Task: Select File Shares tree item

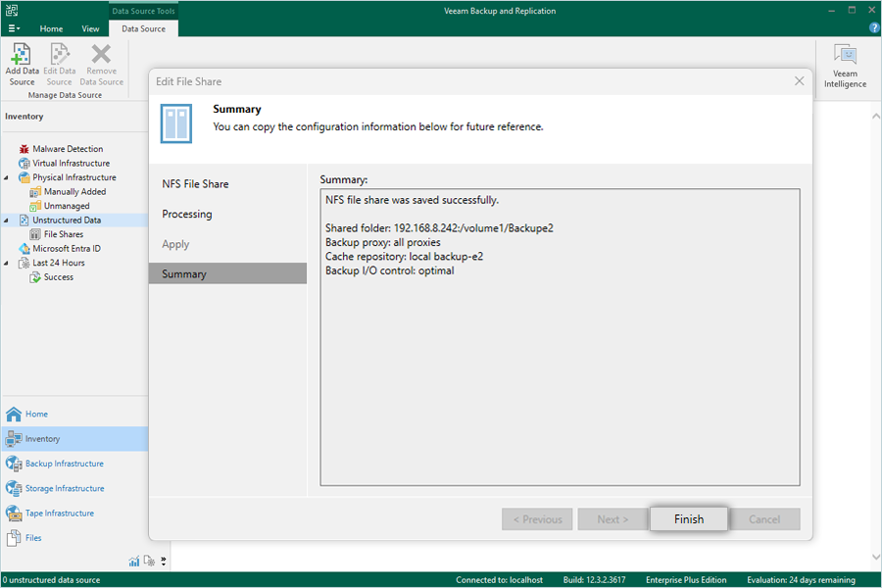Action: 64,234
